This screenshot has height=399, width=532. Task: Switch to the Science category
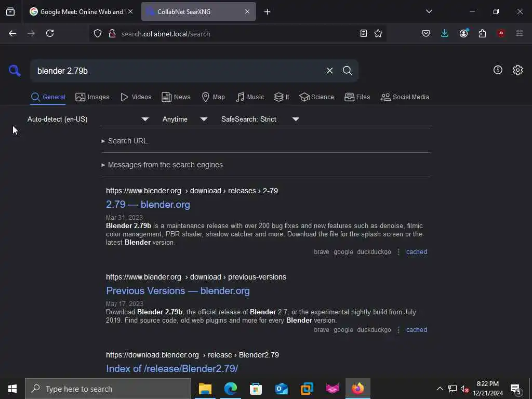coord(316,97)
